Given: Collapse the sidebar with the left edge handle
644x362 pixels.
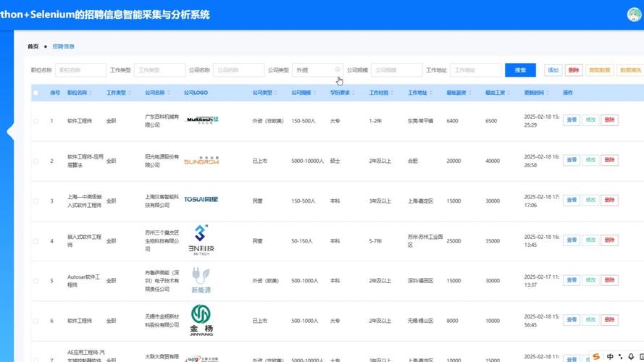Looking at the screenshot, I should 10,132.
